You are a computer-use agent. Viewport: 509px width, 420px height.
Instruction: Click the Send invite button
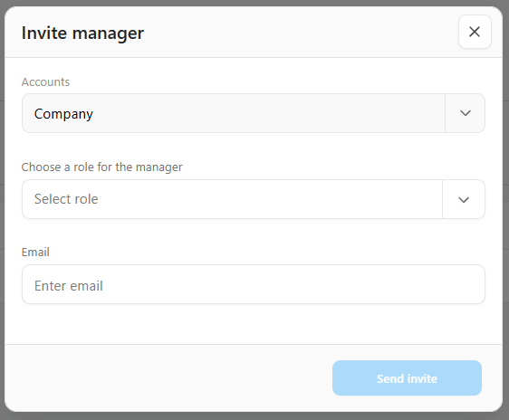407,377
